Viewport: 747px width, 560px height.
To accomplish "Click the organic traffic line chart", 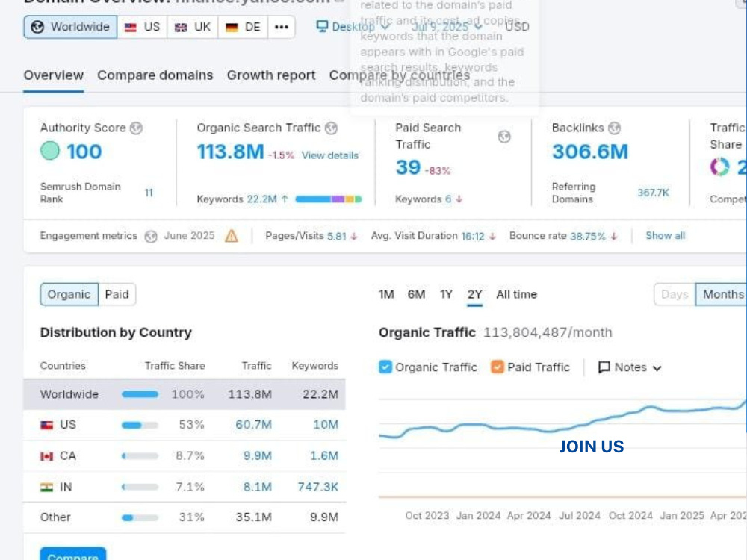I will pos(562,419).
